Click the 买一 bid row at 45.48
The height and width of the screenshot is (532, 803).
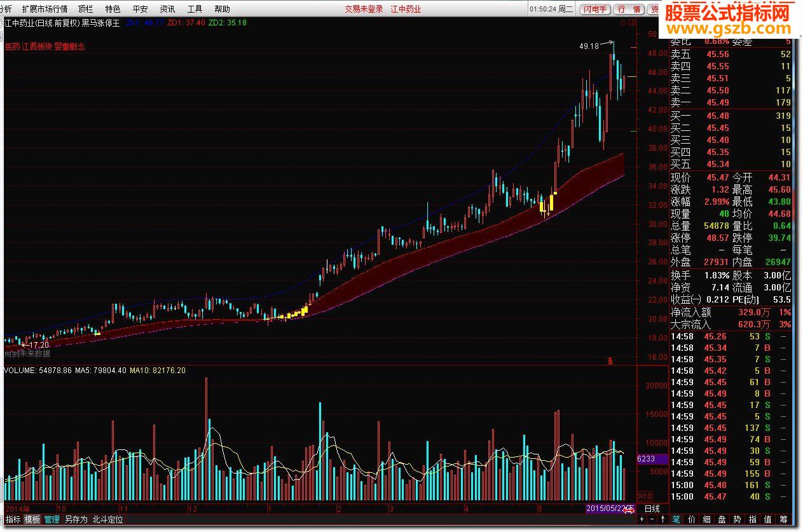pyautogui.click(x=731, y=116)
